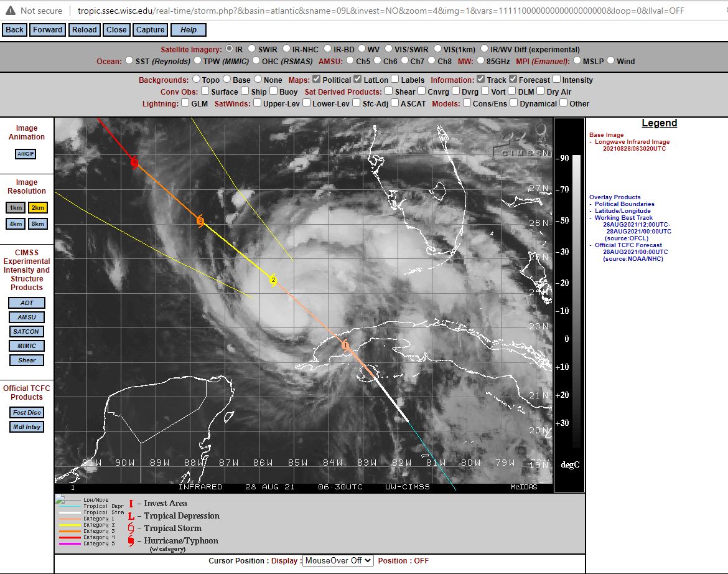The width and height of the screenshot is (728, 574).
Task: Open the SATCON product page
Action: point(27,332)
